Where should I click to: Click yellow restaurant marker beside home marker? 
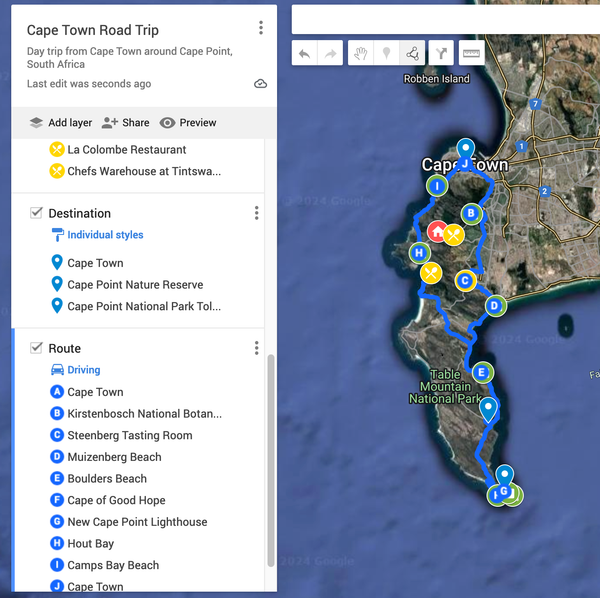coord(454,235)
